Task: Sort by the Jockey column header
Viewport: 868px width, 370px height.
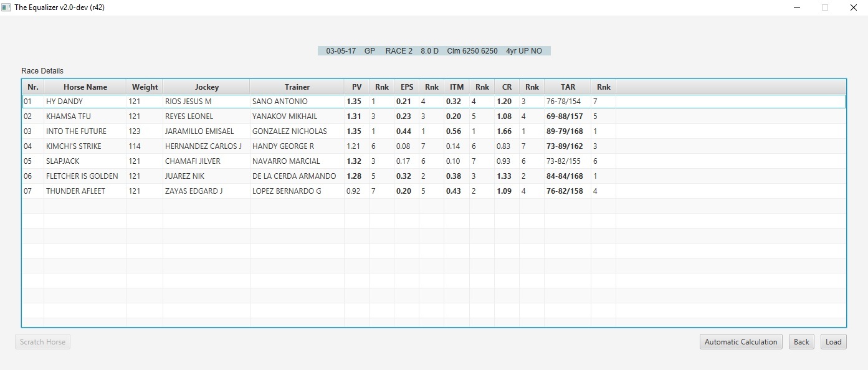Action: coord(206,87)
